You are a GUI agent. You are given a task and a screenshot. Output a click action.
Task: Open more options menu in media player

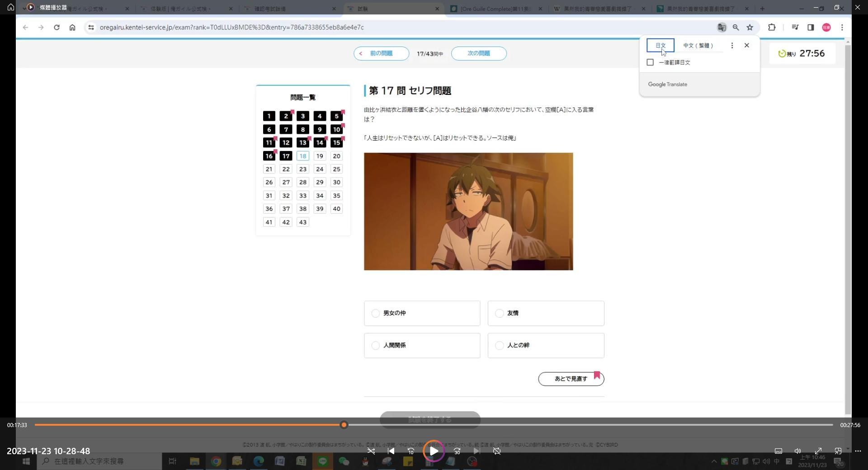(x=858, y=451)
